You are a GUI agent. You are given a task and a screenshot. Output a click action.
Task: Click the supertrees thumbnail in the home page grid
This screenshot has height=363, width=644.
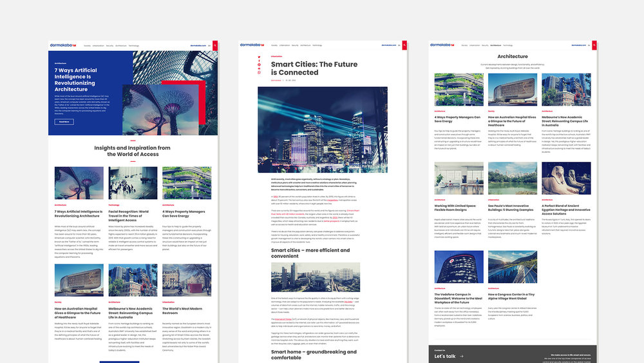79,183
